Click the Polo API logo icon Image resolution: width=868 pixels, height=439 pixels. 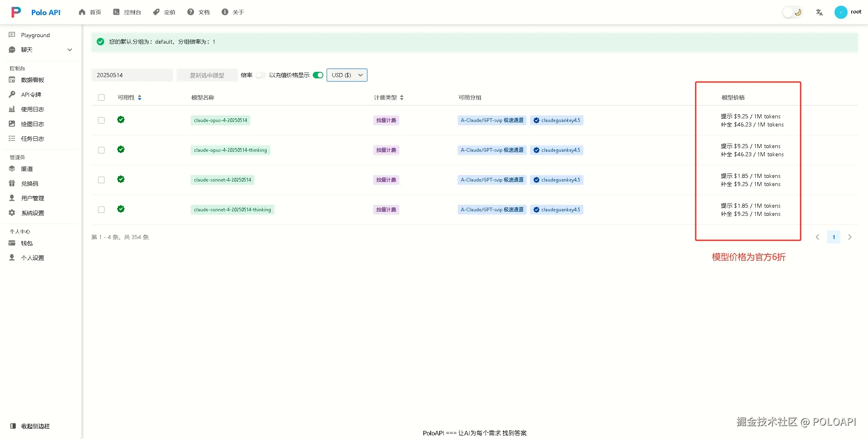tap(16, 12)
